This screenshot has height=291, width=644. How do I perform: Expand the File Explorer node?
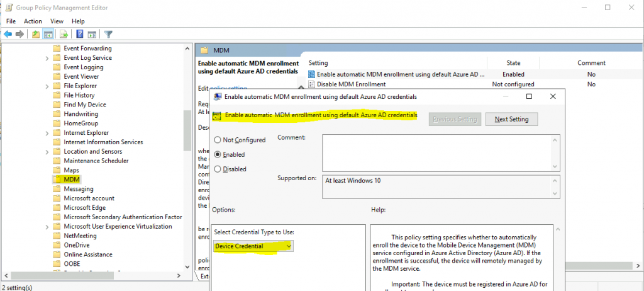tap(48, 86)
